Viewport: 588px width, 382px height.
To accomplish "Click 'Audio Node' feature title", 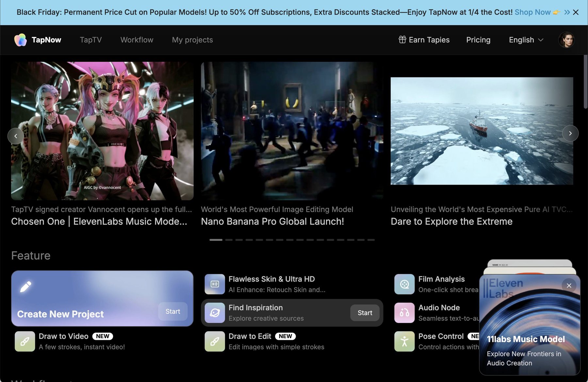I will [x=439, y=308].
